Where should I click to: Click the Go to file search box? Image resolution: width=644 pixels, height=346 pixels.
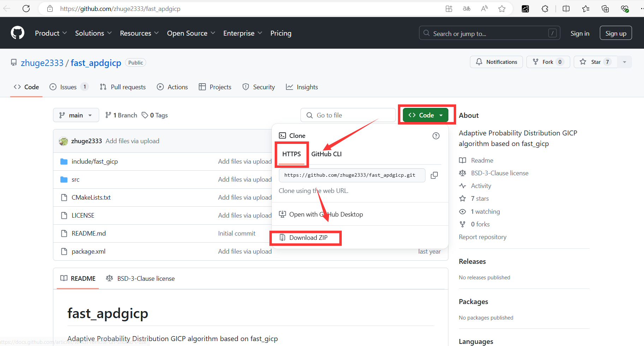click(348, 115)
